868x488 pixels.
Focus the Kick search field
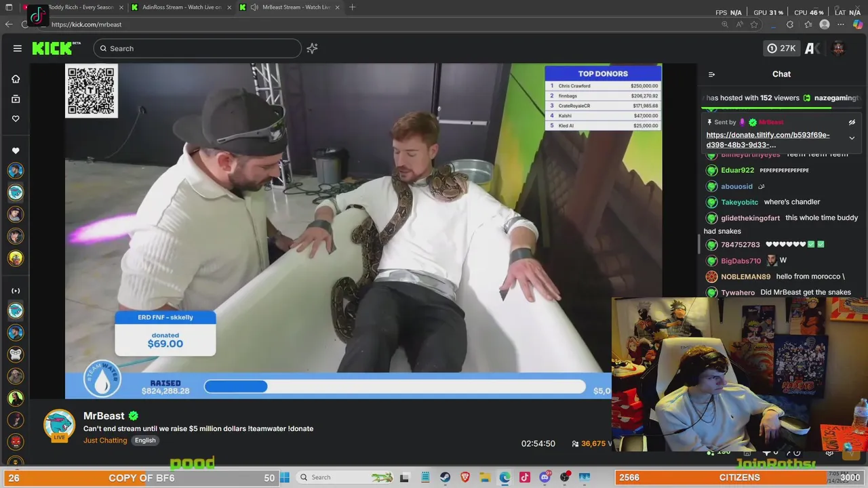(198, 48)
